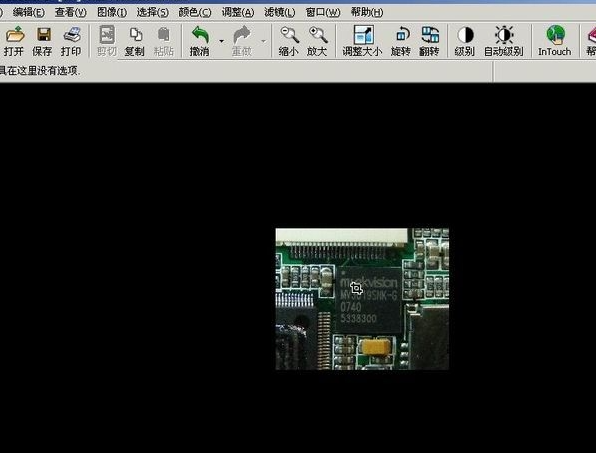The height and width of the screenshot is (453, 596).
Task: Open the 窗口(W) menu
Action: tap(323, 13)
